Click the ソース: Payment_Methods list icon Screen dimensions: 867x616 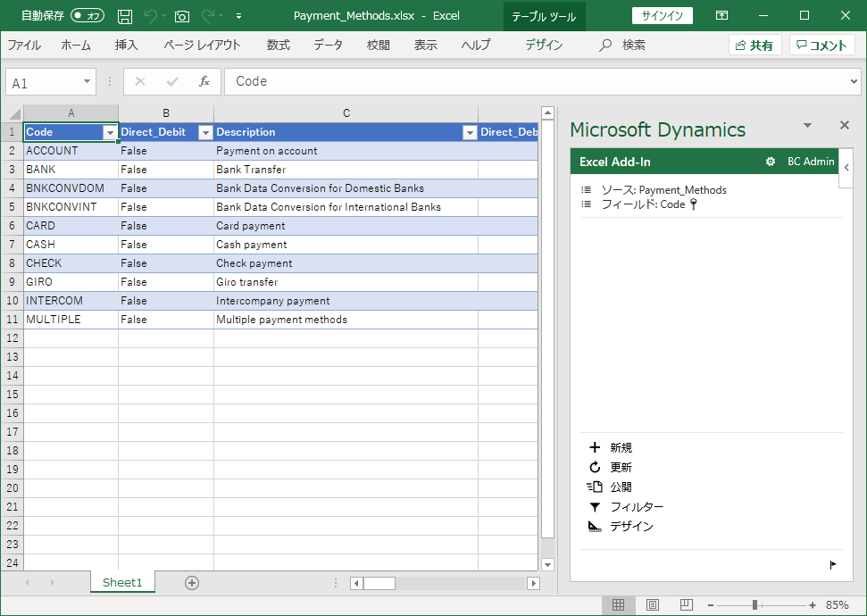click(586, 189)
